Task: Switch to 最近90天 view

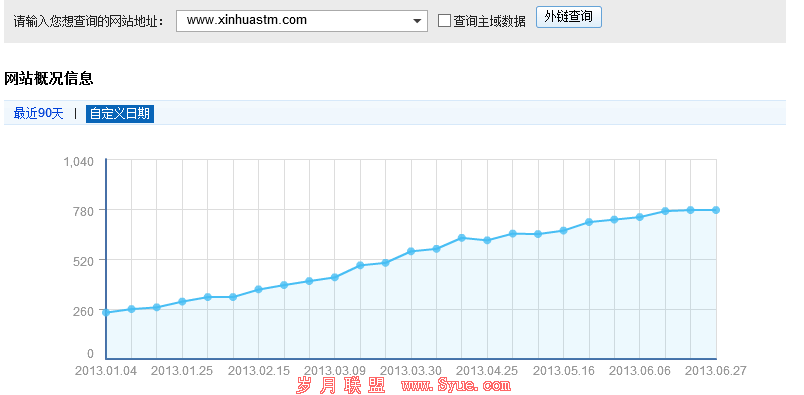Action: click(38, 113)
